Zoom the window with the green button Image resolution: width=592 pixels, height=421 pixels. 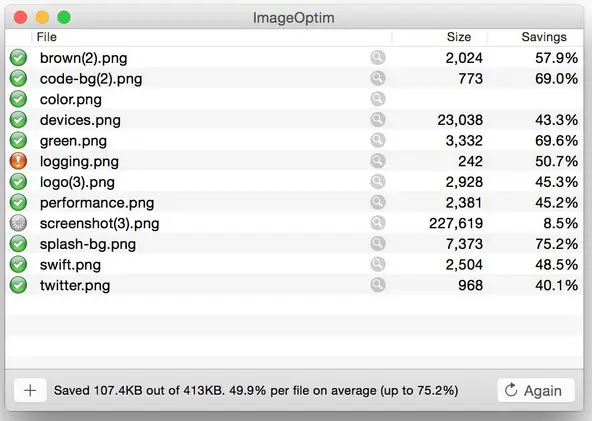(x=64, y=17)
